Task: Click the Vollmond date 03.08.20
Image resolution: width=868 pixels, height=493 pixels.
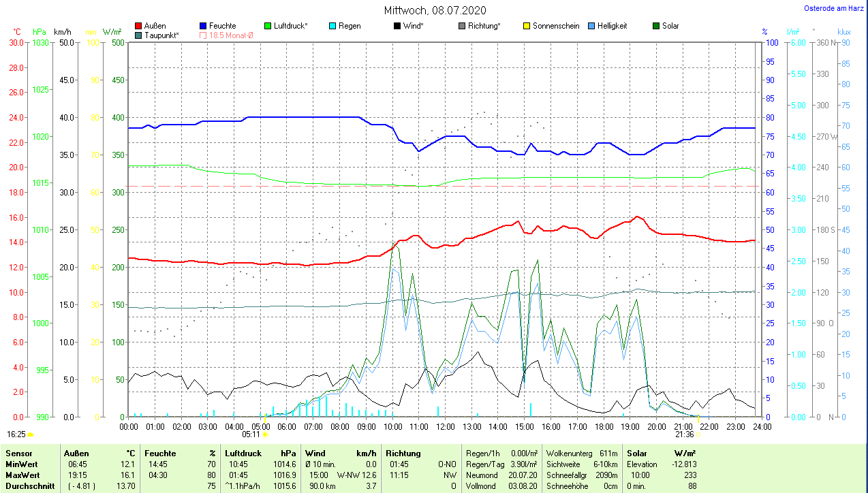Action: pos(524,486)
